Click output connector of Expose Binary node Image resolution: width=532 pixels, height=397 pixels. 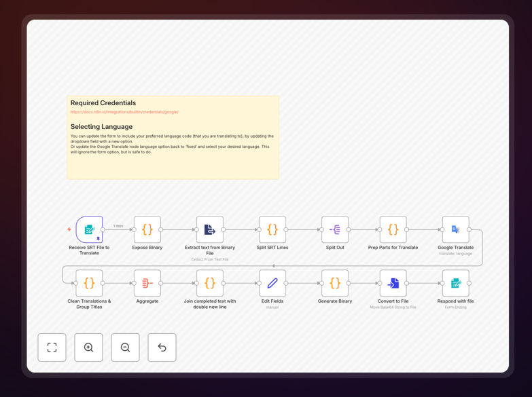(x=161, y=229)
